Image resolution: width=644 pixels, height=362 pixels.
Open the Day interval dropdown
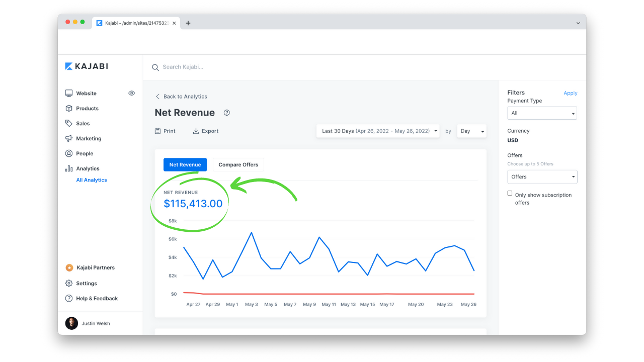coord(472,131)
